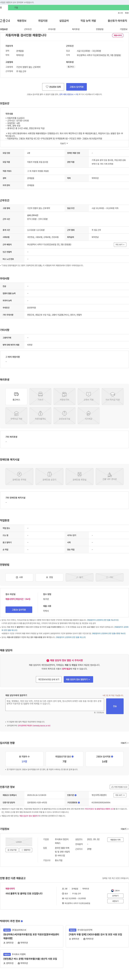The width and height of the screenshot is (129, 980).
Task: Open info tooltip beside 빅데이터 추천 정보
Action: coord(22,921)
